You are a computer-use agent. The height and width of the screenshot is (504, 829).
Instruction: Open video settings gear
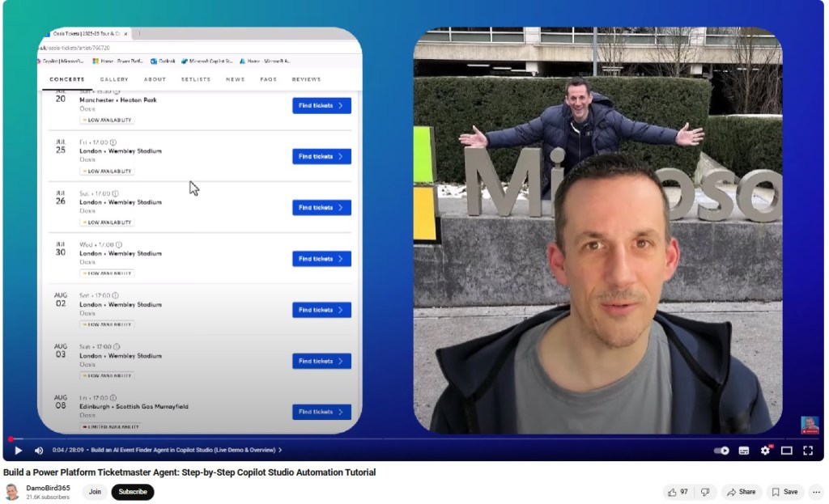pos(765,451)
